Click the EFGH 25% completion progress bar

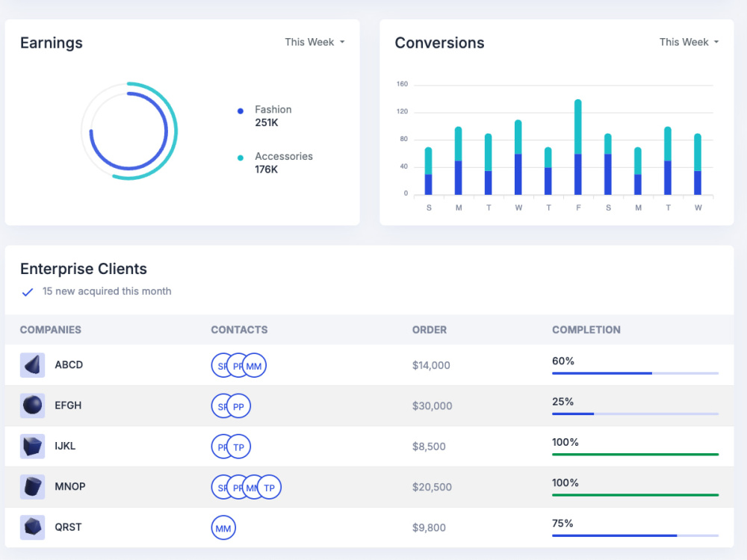[x=635, y=414]
